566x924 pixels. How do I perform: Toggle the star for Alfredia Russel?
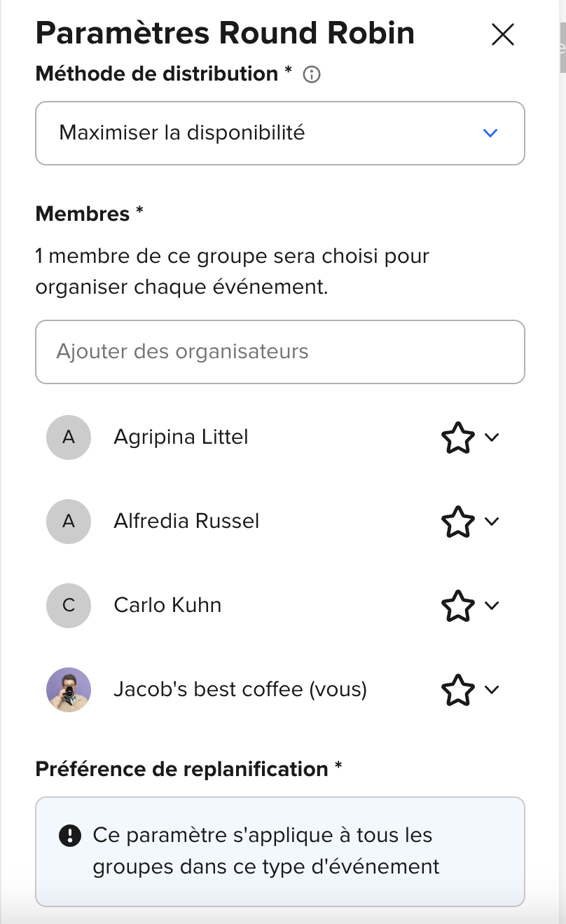458,522
